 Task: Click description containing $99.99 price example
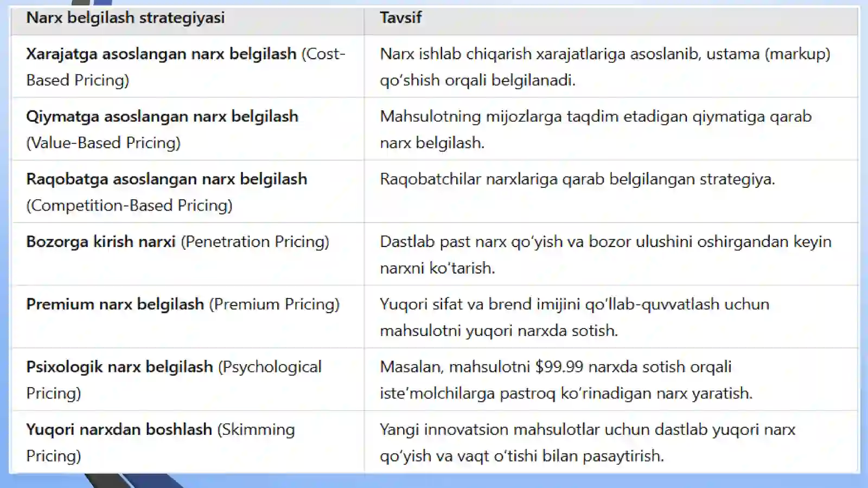[611, 379]
